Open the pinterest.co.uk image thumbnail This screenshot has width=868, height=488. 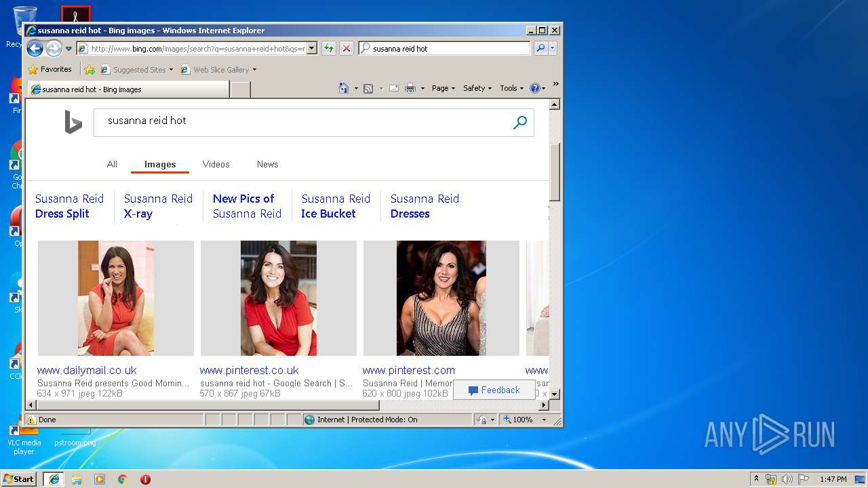[279, 298]
